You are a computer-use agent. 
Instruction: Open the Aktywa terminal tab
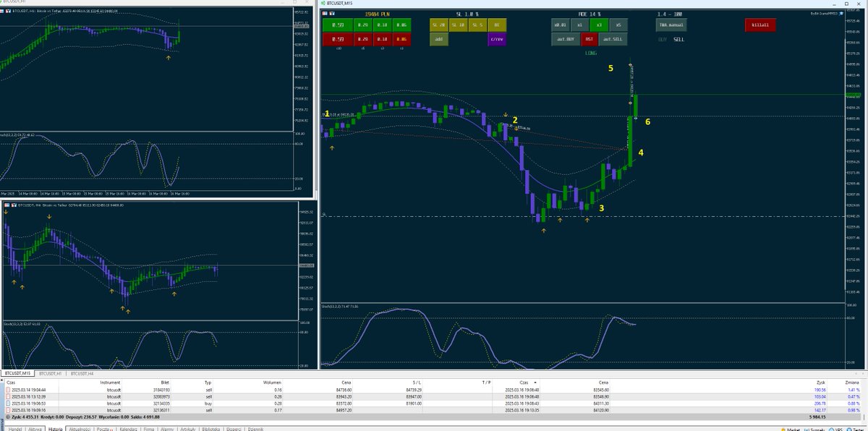tap(35, 428)
